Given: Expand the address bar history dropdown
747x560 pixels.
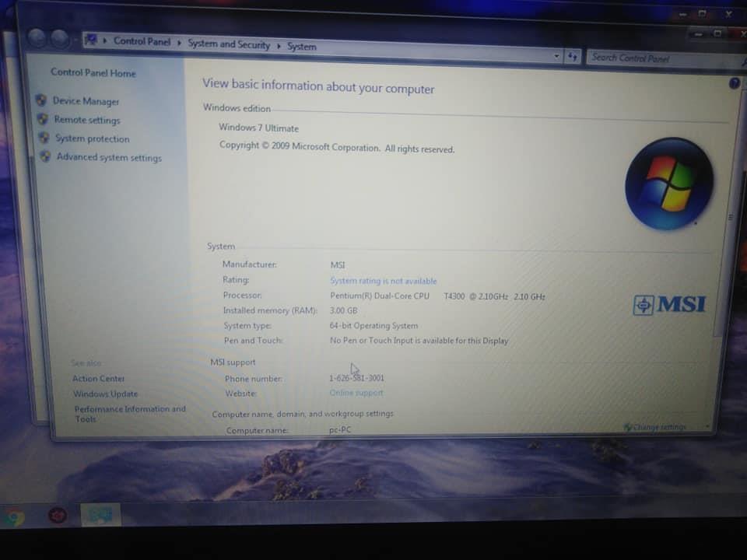Looking at the screenshot, I should [x=556, y=56].
